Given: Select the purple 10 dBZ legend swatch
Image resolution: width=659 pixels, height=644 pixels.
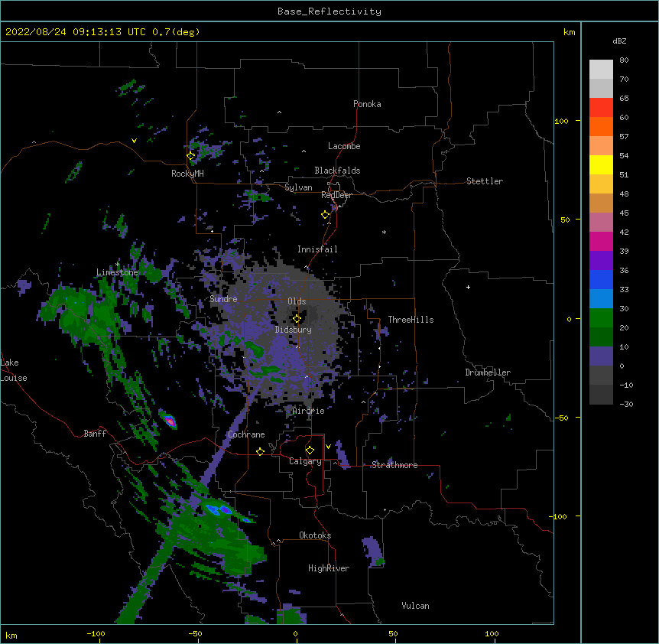Looking at the screenshot, I should click(x=601, y=356).
